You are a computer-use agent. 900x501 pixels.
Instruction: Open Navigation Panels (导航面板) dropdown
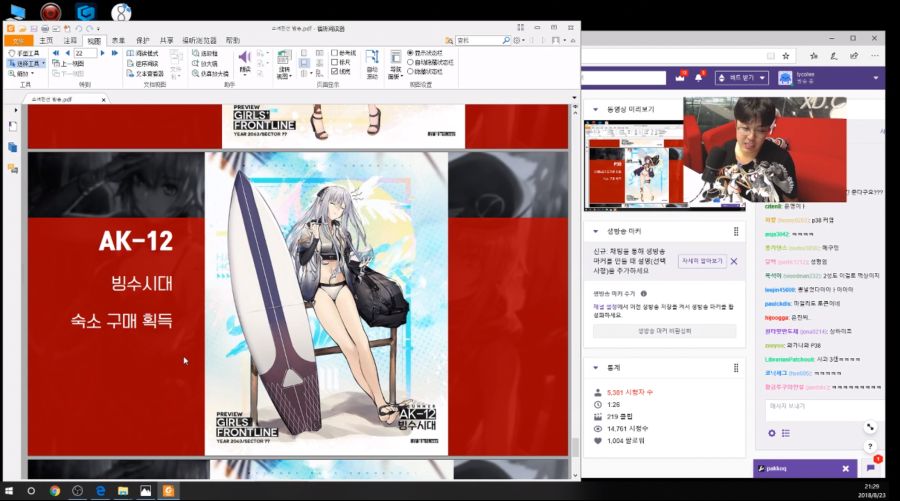[x=395, y=64]
